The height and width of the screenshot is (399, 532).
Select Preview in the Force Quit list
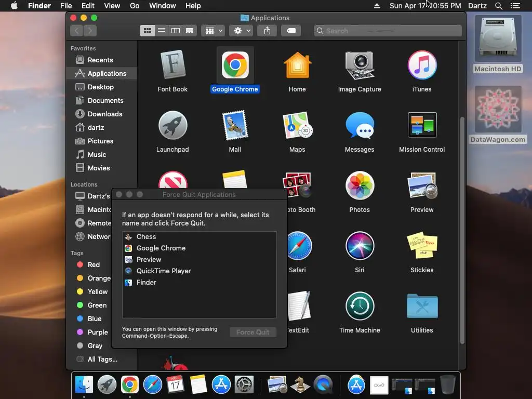point(199,260)
